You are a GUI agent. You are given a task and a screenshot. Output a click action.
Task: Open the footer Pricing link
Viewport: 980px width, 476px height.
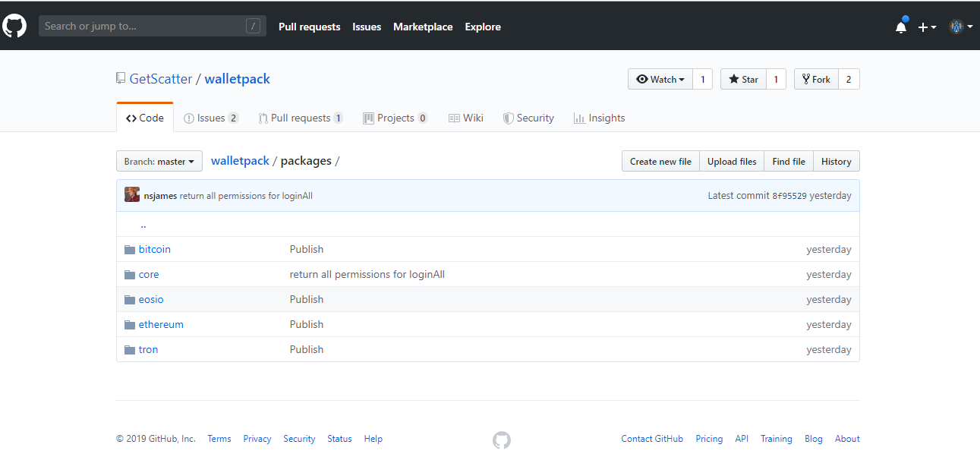[709, 439]
